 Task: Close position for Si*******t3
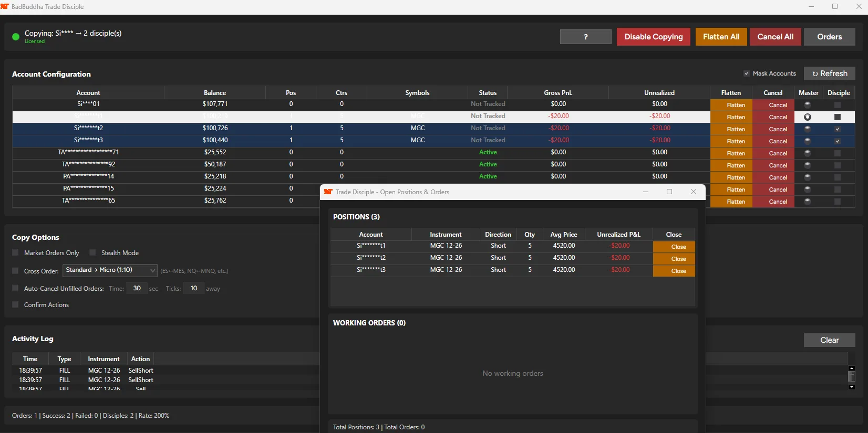(x=674, y=271)
